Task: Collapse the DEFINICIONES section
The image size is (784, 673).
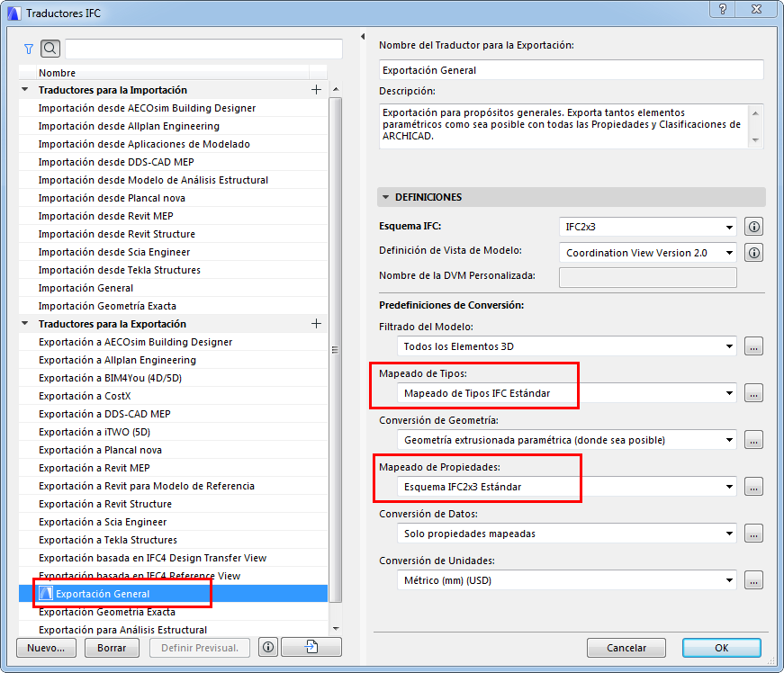Action: click(385, 197)
